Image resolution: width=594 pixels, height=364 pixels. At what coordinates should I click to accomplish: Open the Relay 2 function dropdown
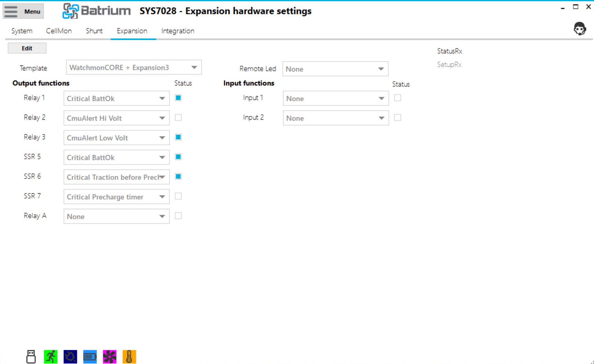[117, 118]
